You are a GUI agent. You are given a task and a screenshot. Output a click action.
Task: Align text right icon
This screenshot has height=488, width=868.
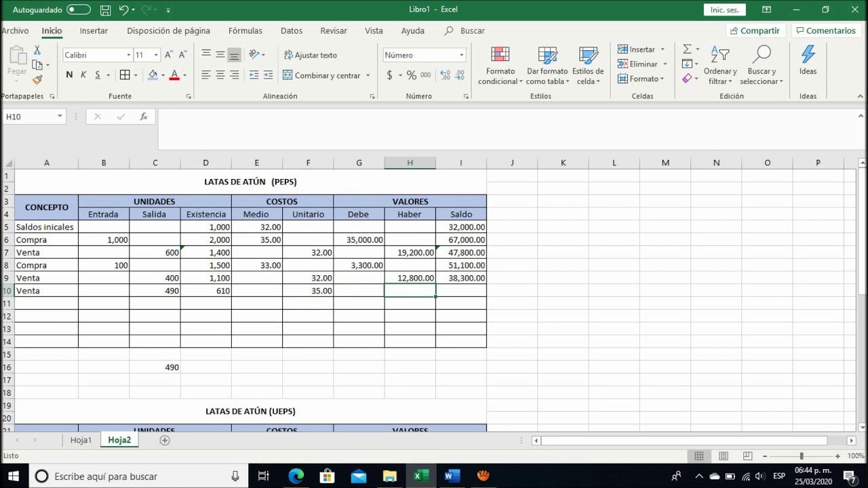coord(235,75)
